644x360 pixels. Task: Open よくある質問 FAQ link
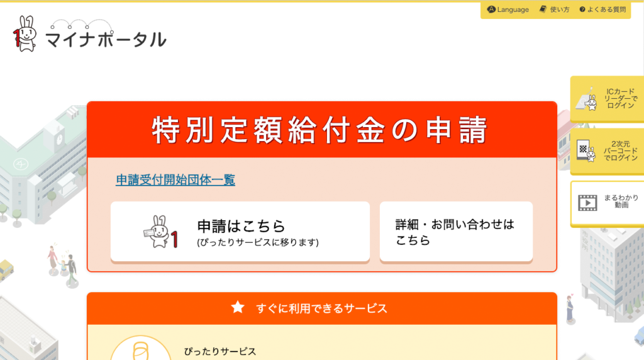[x=602, y=9]
